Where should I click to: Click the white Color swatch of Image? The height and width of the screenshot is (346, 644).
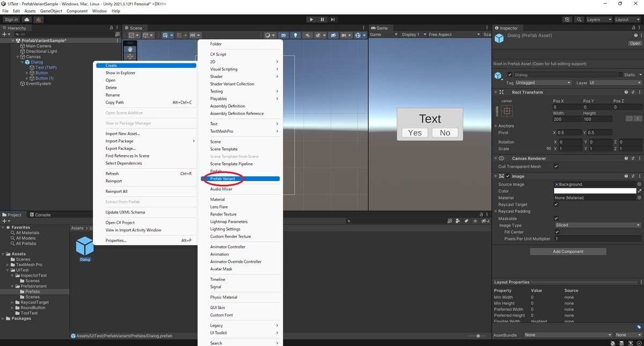595,191
